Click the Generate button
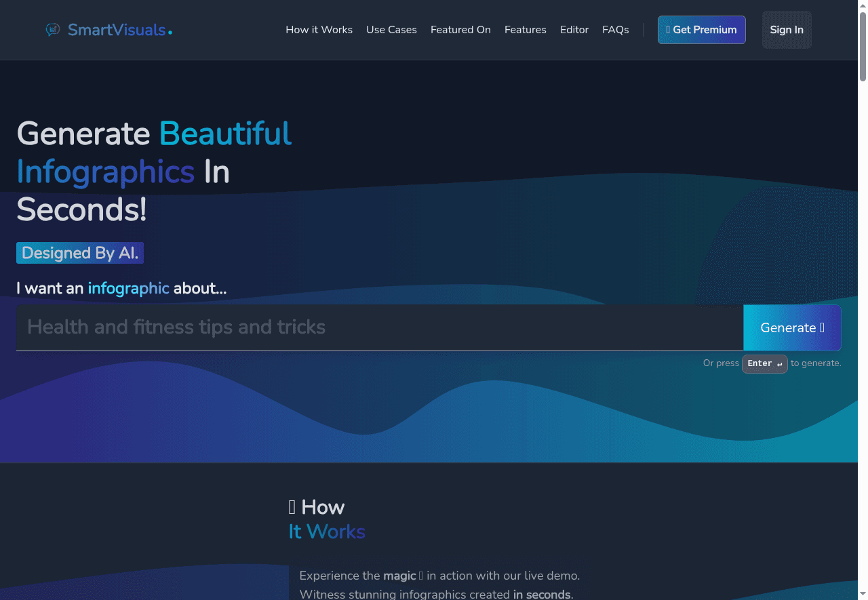 792,327
